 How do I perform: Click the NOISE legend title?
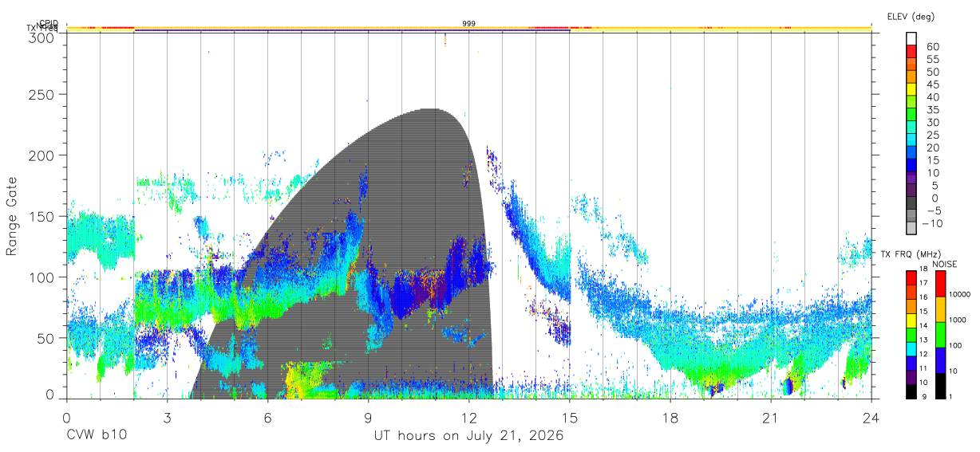click(945, 264)
